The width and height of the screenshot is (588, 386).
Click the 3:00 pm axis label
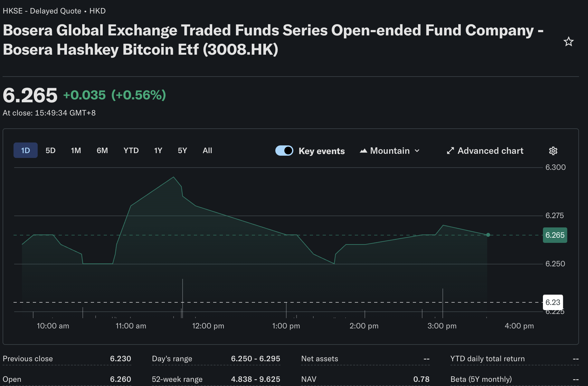[442, 326]
